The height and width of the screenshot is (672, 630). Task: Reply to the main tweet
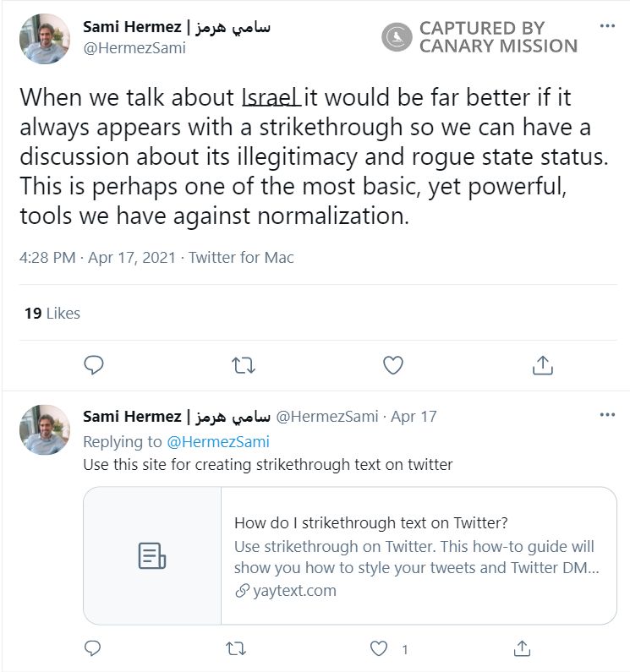click(x=94, y=364)
